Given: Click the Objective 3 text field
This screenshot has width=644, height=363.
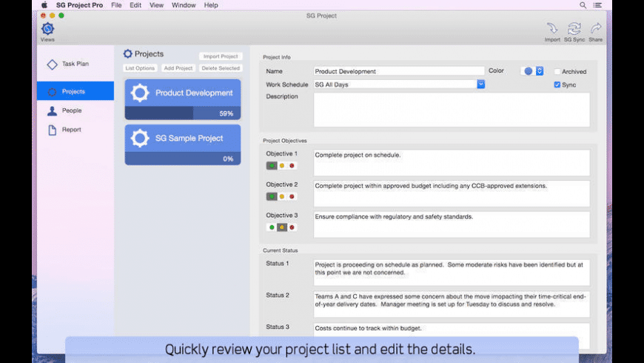Looking at the screenshot, I should [452, 224].
